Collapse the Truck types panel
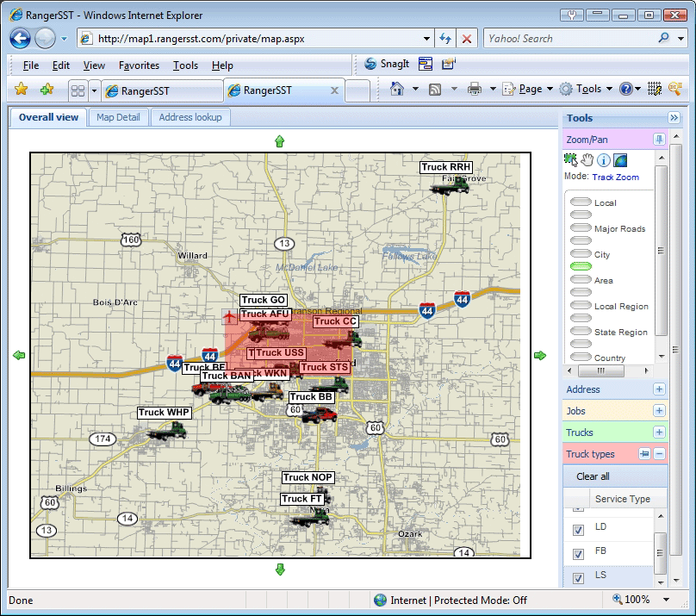Screen dimensions: 696x616 click(659, 454)
